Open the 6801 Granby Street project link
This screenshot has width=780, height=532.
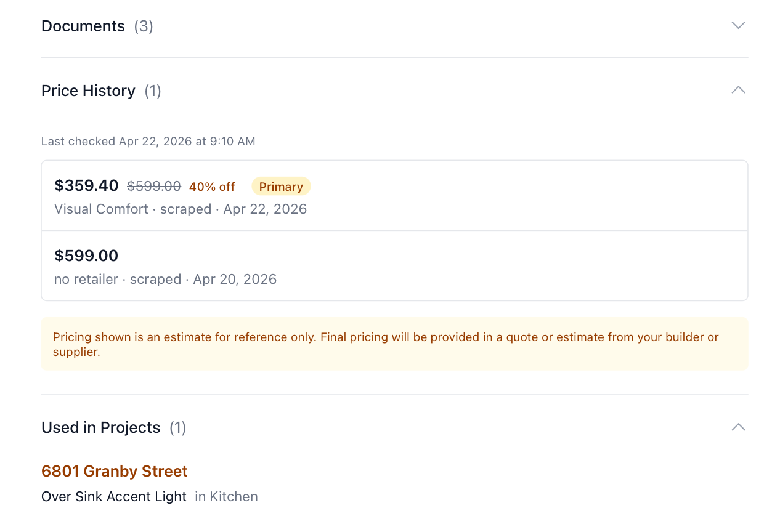[114, 472]
